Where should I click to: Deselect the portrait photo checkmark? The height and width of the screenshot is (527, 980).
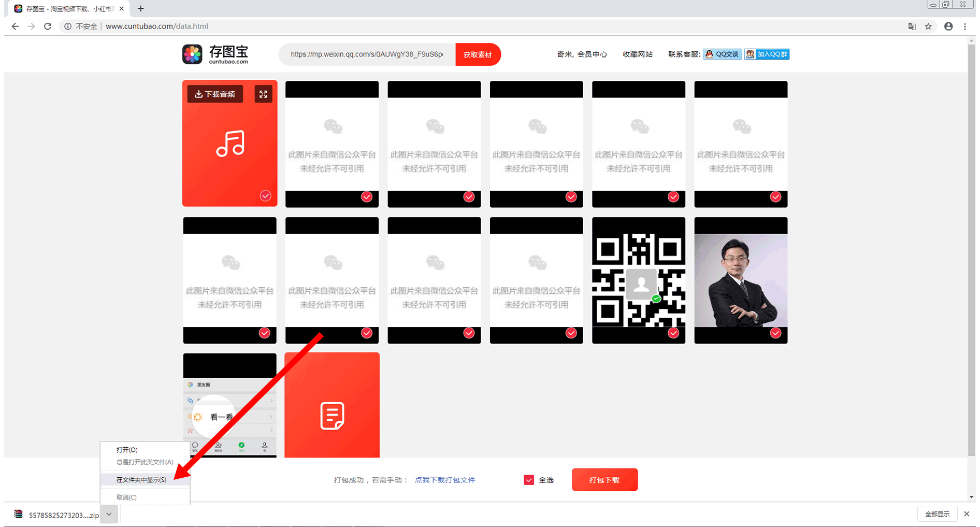[775, 333]
